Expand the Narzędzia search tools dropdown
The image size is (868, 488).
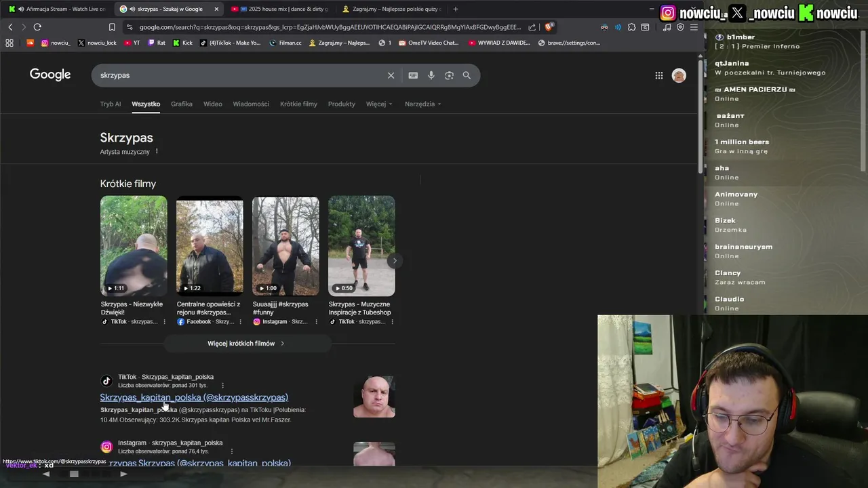[x=423, y=104]
